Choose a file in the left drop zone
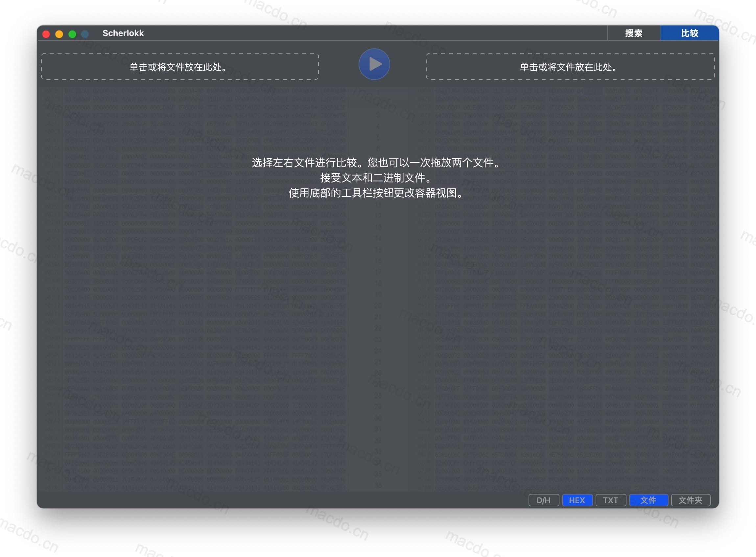The height and width of the screenshot is (557, 756). (180, 66)
